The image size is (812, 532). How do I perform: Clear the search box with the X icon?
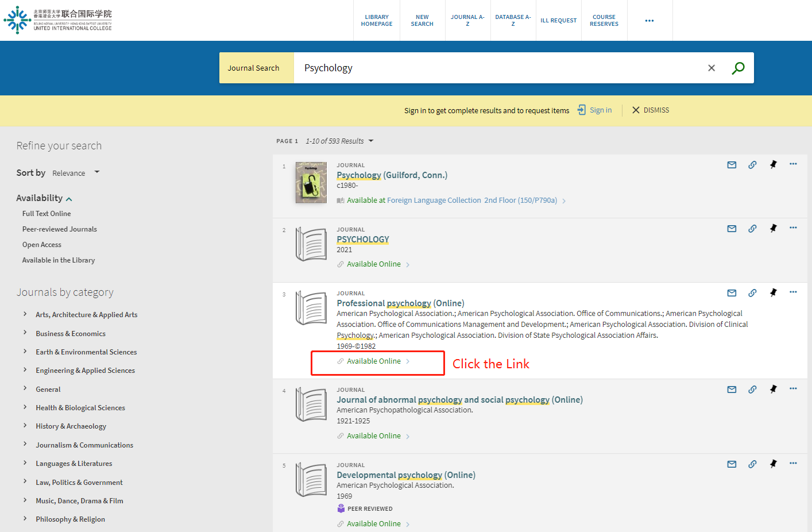(712, 68)
